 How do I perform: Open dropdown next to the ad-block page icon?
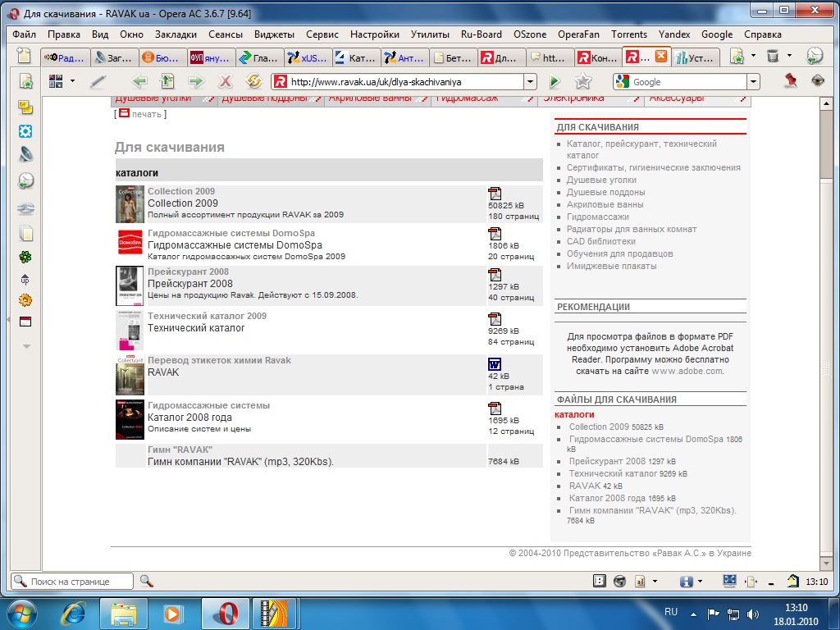(x=655, y=582)
